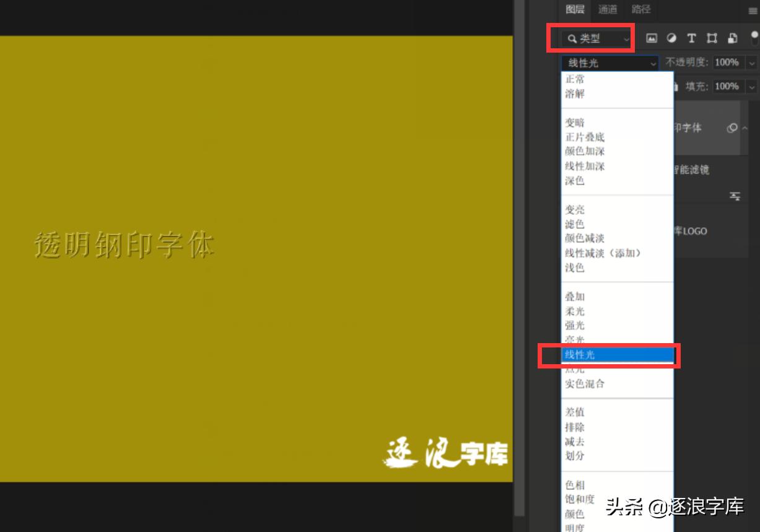Click the pixel layers filter icon
Viewport: 760px width, 532px height.
click(652, 38)
